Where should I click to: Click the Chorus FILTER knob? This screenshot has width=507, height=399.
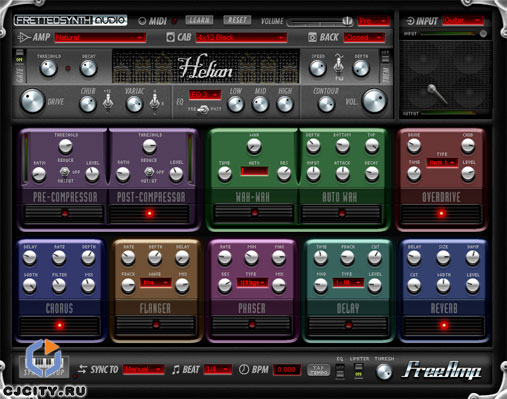coord(59,286)
